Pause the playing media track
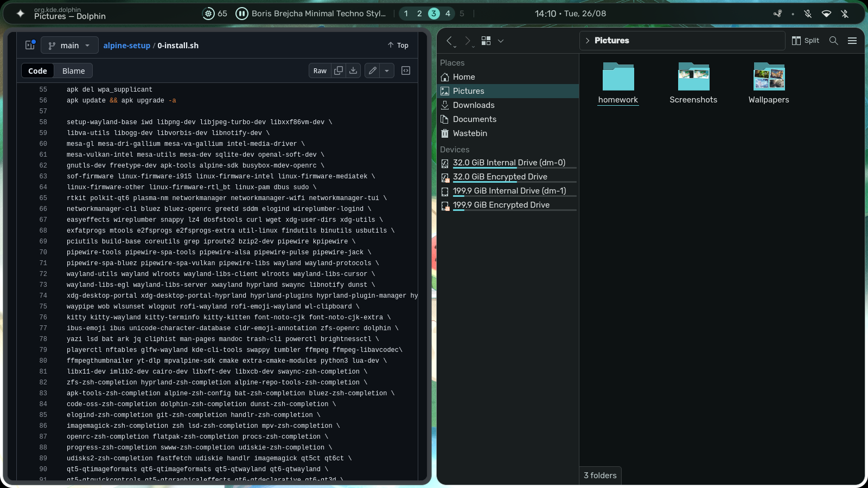The image size is (868, 488). 242,14
